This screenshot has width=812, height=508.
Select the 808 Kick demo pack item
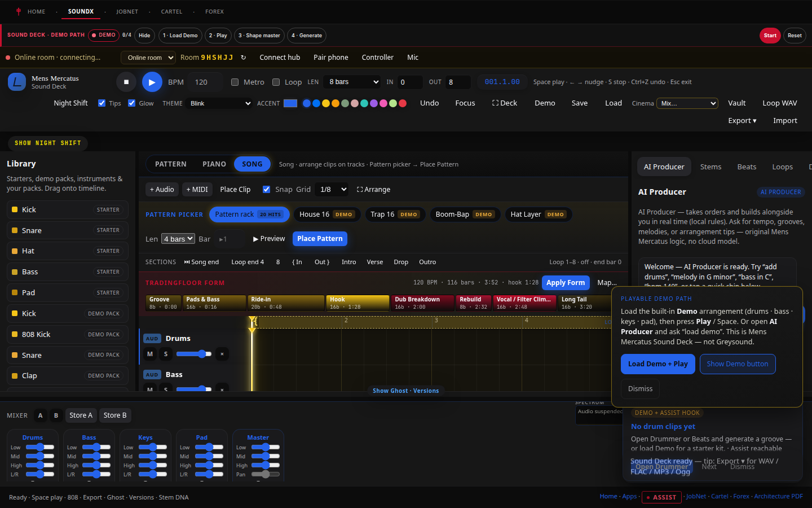(68, 334)
